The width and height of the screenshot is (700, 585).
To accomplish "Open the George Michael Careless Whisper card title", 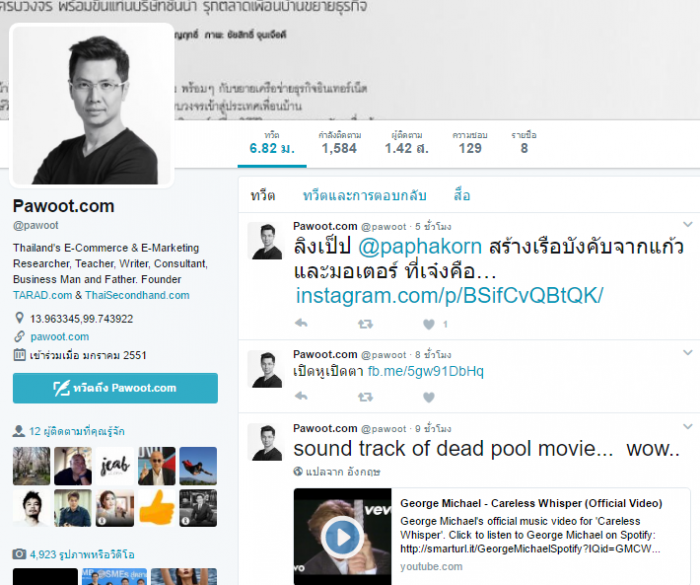I will coord(531,503).
